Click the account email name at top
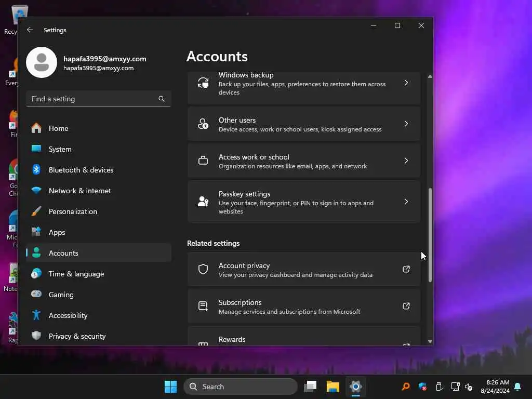The width and height of the screenshot is (532, 399). tap(104, 59)
